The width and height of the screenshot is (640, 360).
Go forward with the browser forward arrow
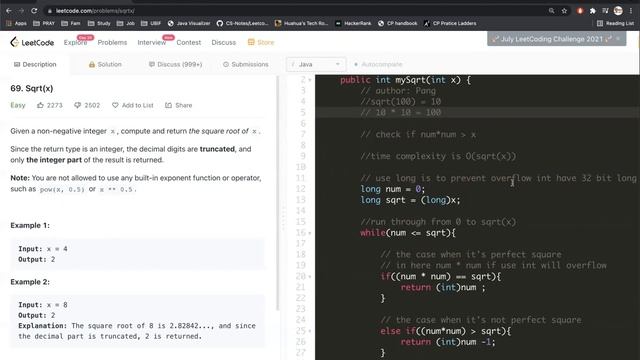pos(21,11)
